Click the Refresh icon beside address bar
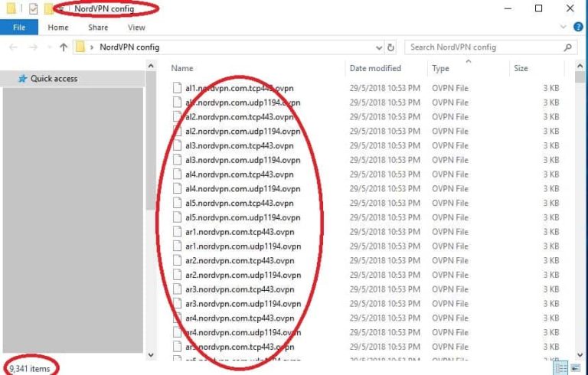588x375 pixels. click(391, 47)
